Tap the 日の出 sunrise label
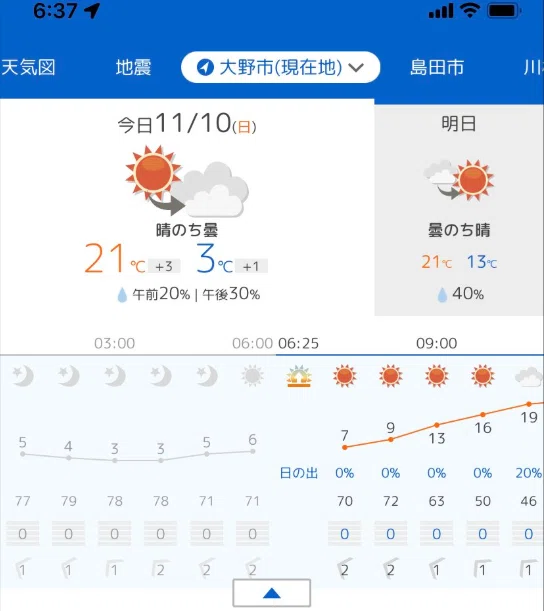The height and width of the screenshot is (611, 544). click(x=298, y=473)
